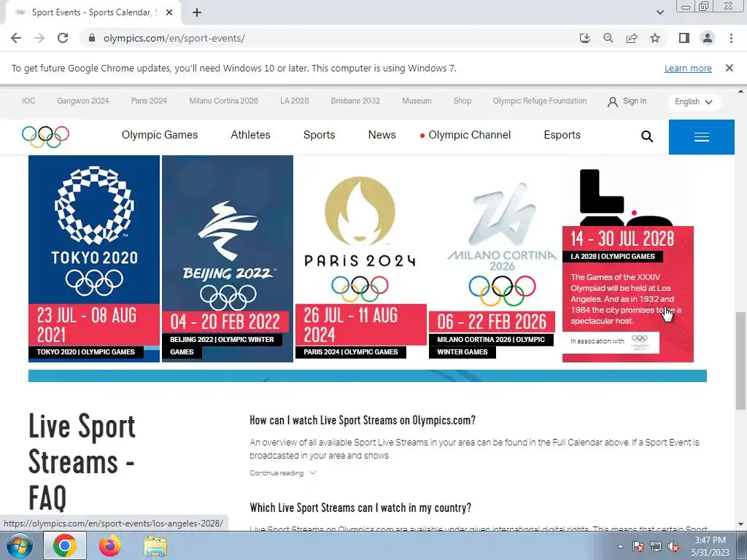Click the muted volume tray icon
This screenshot has height=560, width=747.
[673, 547]
